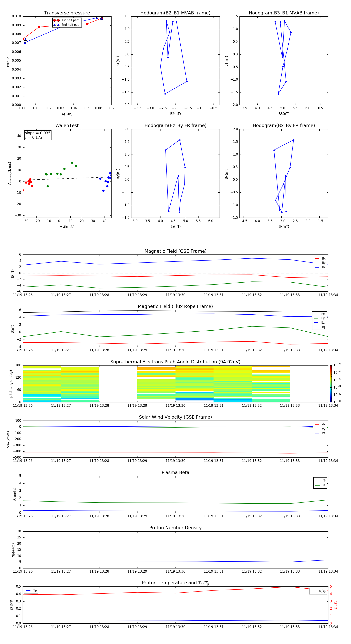Image resolution: width=351 pixels, height=644 pixels.
Task: Click the 'Proton Temperature and Te/Tp' title
Action: [x=175, y=583]
